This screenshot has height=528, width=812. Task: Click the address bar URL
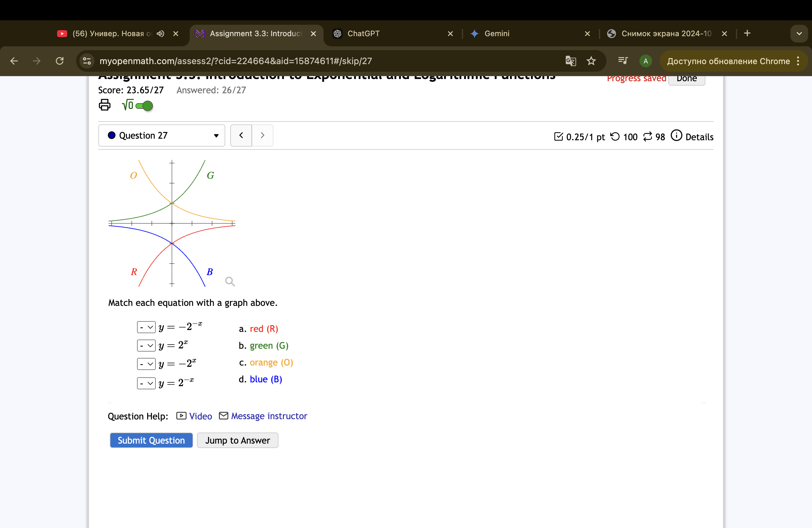click(x=236, y=61)
